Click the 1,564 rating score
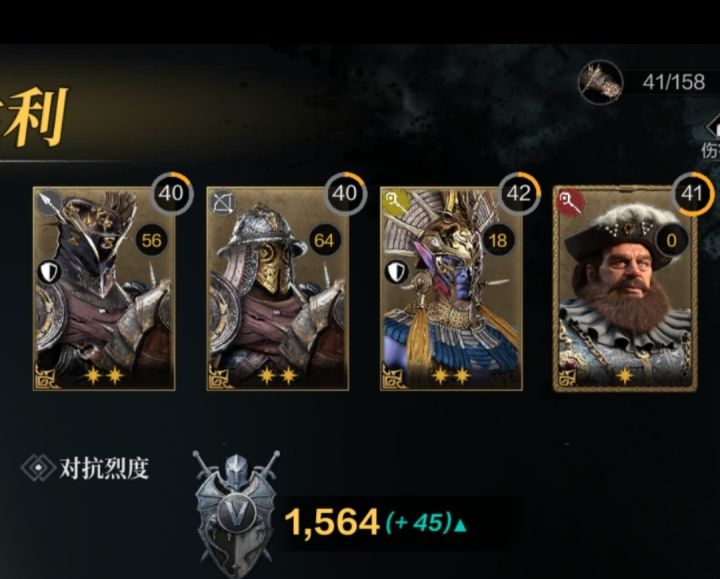 332,522
